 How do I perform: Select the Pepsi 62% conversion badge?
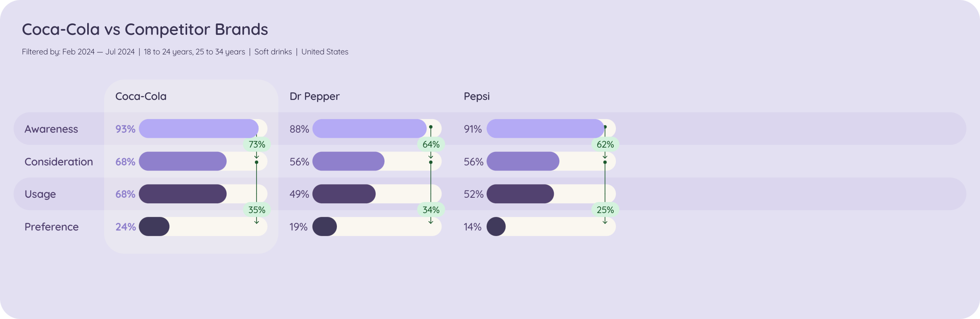coord(605,145)
